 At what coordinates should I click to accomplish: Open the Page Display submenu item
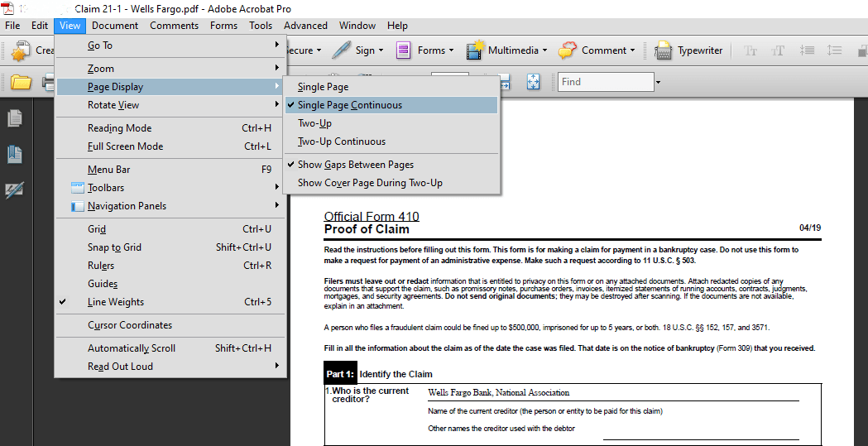pos(170,87)
